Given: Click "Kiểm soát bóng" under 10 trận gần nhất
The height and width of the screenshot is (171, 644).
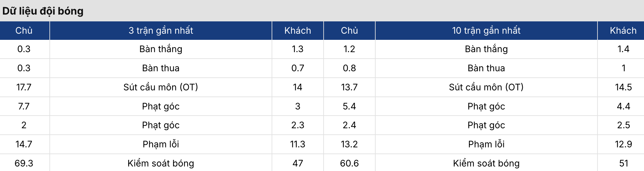Looking at the screenshot, I should pyautogui.click(x=486, y=163).
